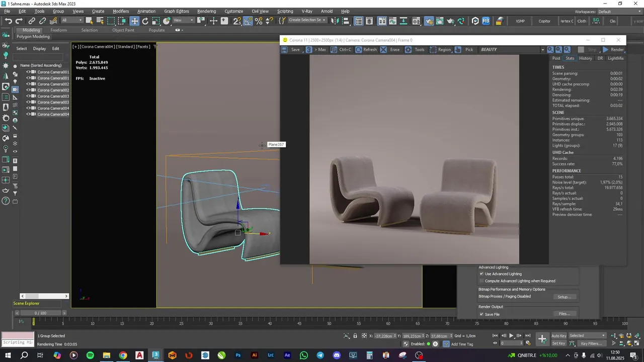This screenshot has width=644, height=362.
Task: Expand the Polygon Modeling ribbon panel
Action: click(33, 37)
